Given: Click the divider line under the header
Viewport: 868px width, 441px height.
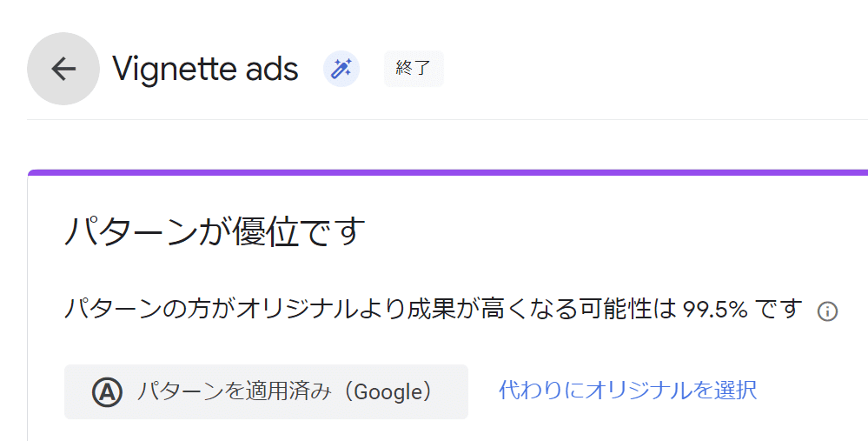Looking at the screenshot, I should (447, 119).
